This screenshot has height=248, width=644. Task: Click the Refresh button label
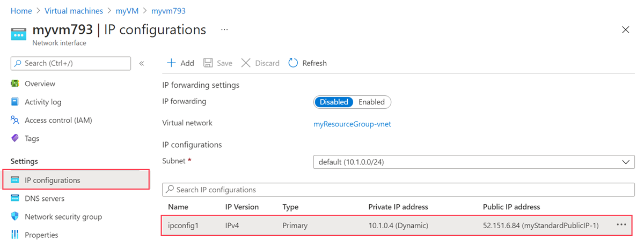(x=314, y=63)
